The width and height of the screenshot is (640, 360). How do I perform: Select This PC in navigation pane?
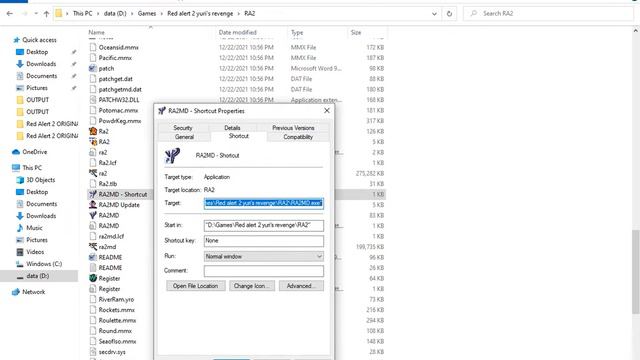[32, 168]
